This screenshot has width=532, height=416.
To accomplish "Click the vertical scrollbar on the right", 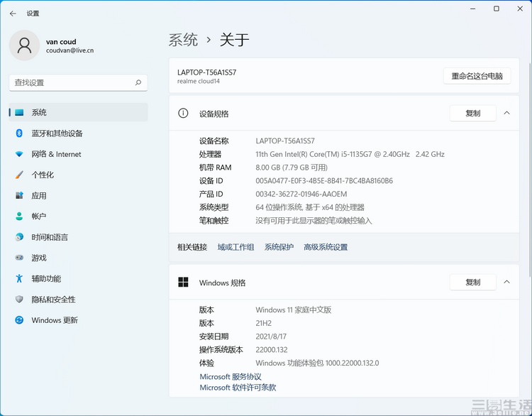I will 530,170.
